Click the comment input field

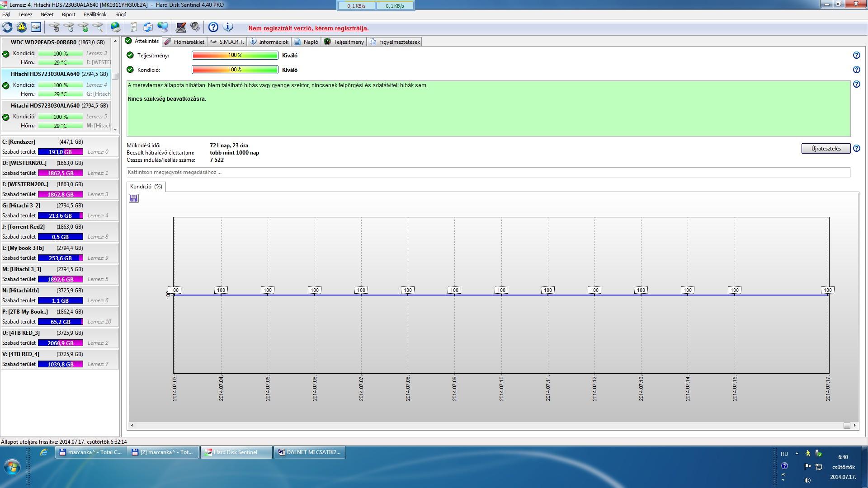click(488, 172)
